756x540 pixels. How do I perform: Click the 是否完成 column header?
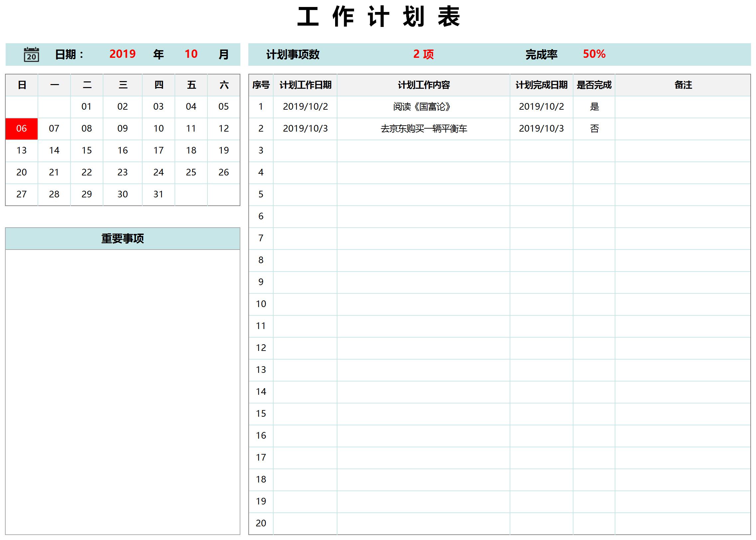click(594, 85)
